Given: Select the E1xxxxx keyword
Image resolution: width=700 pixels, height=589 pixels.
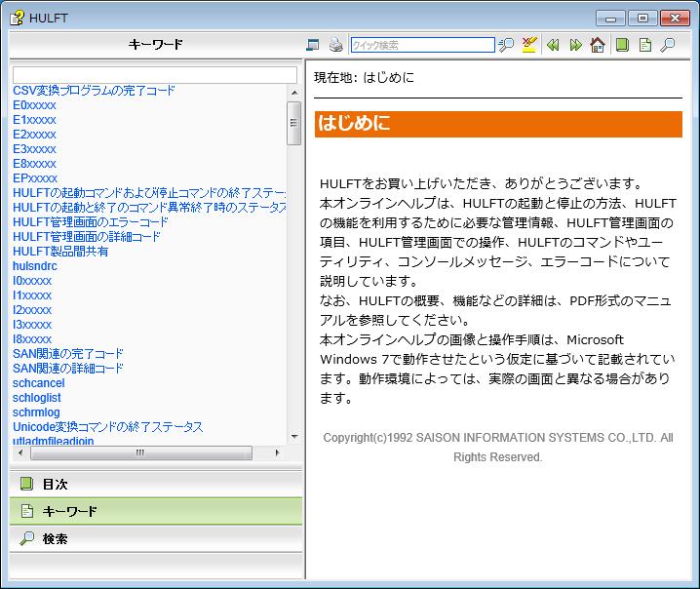Looking at the screenshot, I should (x=34, y=120).
